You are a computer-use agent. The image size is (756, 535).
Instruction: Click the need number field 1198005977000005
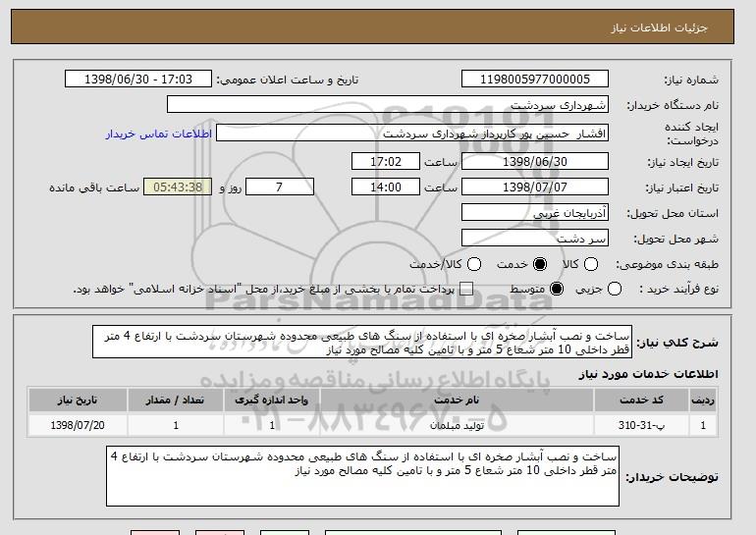pyautogui.click(x=535, y=80)
